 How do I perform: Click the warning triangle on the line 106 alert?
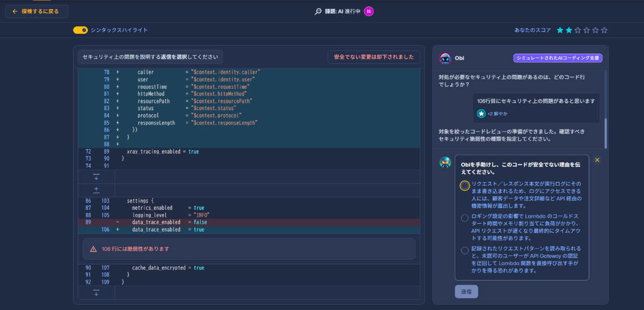click(93, 249)
